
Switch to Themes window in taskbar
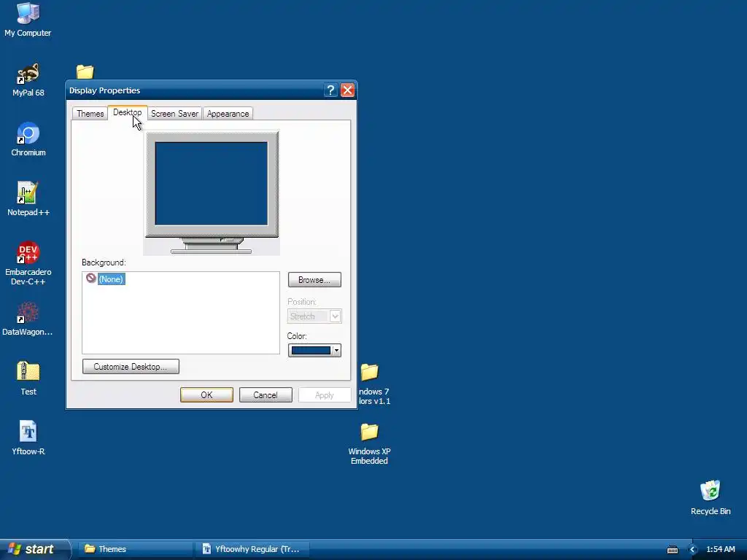tap(134, 549)
